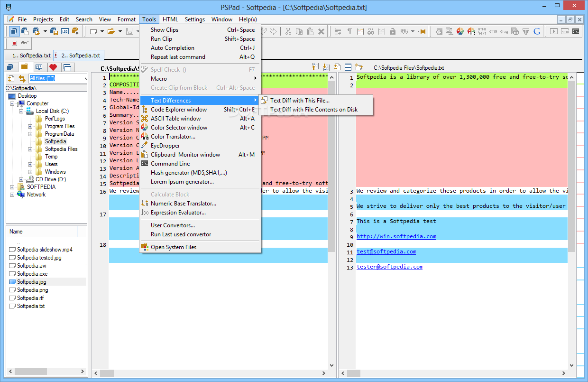Click the Delete X toolbar icon
Screen dimensions: 588x382
pyautogui.click(x=321, y=31)
